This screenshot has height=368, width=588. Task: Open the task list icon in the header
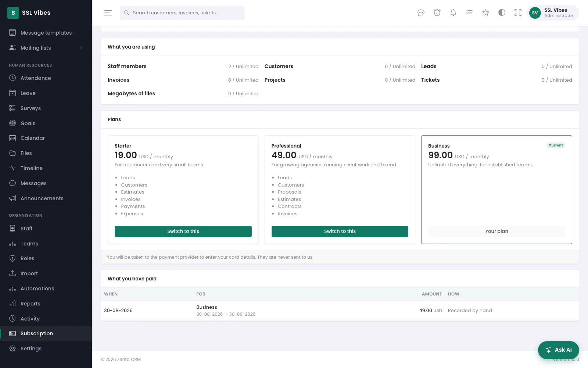(469, 13)
